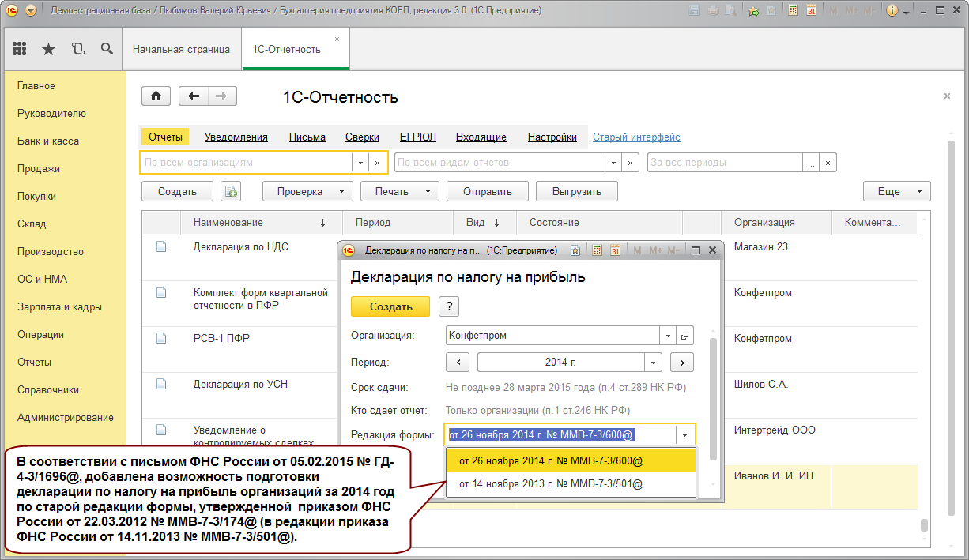Open favorites star icon
969x560 pixels.
(x=48, y=49)
